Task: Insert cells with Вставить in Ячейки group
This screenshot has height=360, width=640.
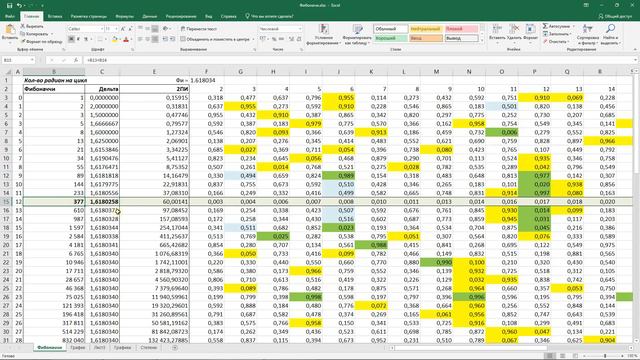Action: click(497, 33)
